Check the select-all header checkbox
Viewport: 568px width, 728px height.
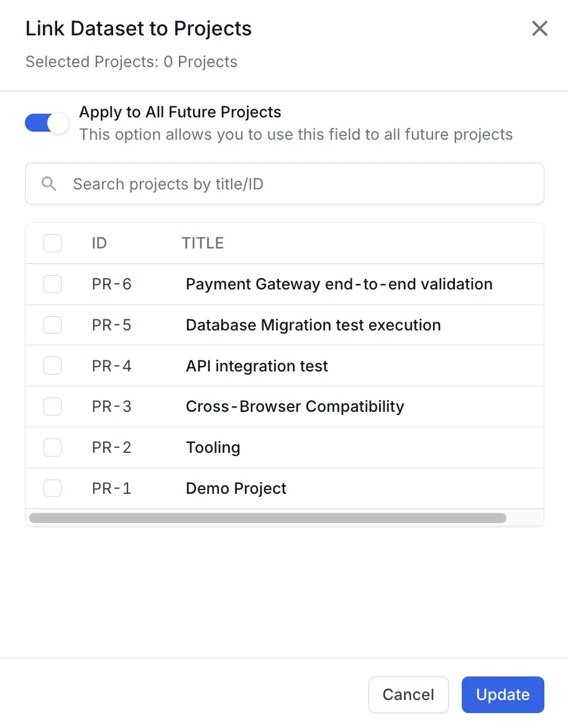[53, 243]
